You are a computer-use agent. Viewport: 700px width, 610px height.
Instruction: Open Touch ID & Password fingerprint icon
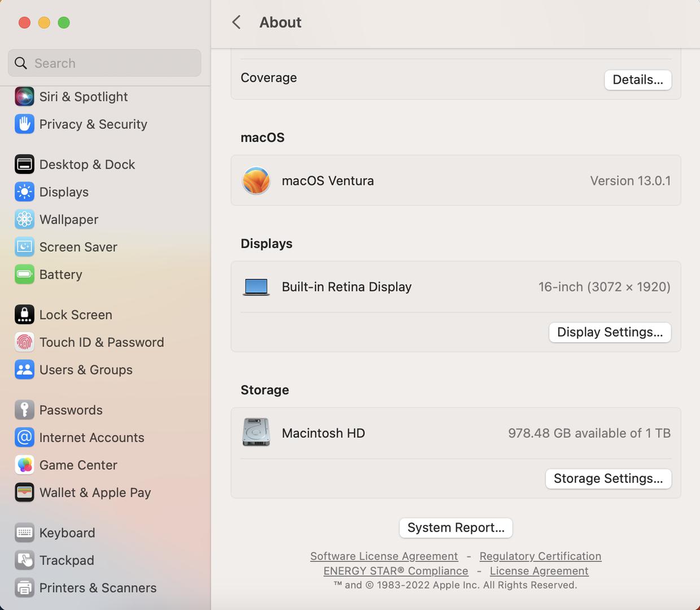coord(24,342)
